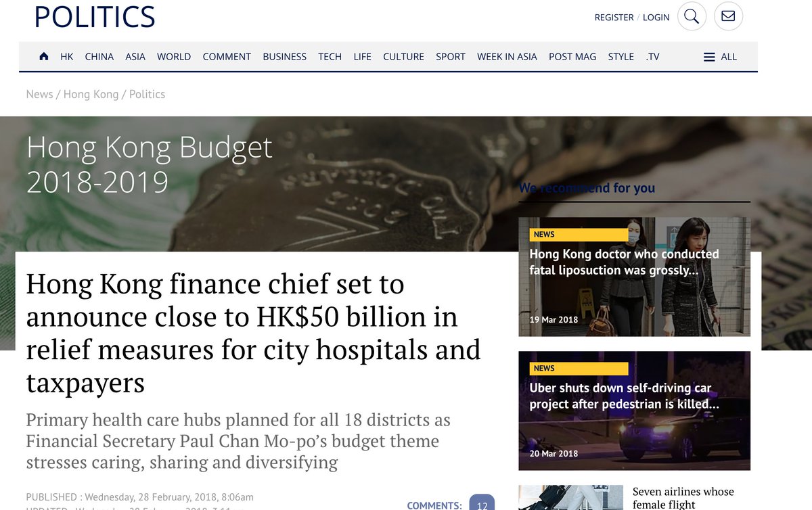Open the ALL hamburger menu
This screenshot has width=812, height=510.
[720, 57]
